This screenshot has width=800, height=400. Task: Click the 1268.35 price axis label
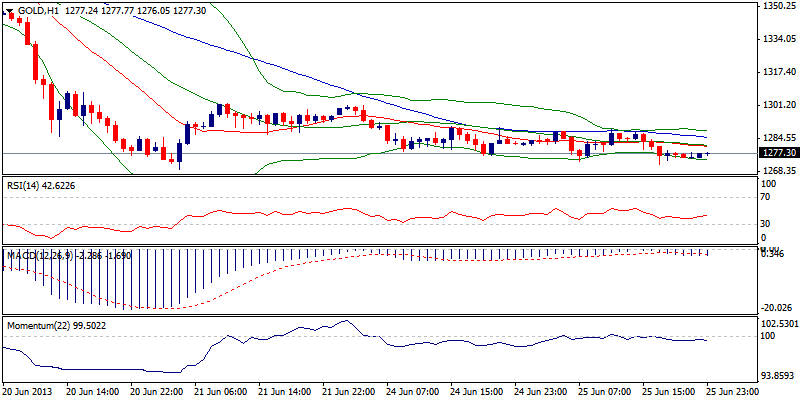pos(777,170)
